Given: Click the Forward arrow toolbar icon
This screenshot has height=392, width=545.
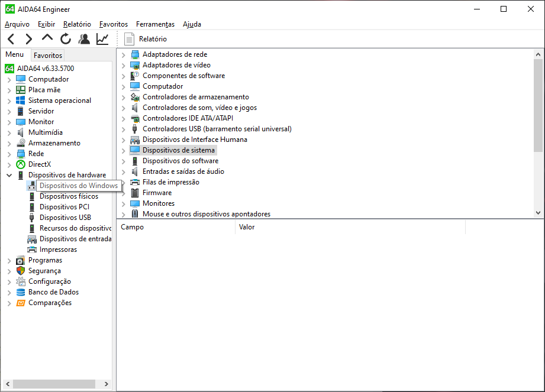Looking at the screenshot, I should point(28,39).
